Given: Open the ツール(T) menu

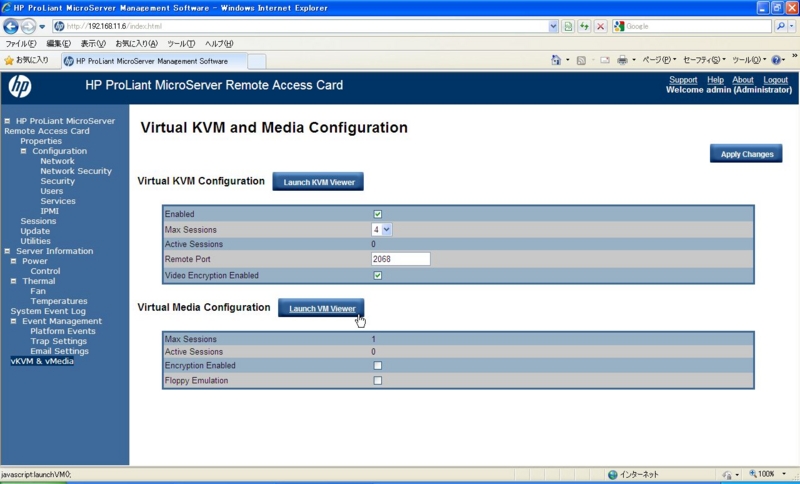Looking at the screenshot, I should [181, 44].
